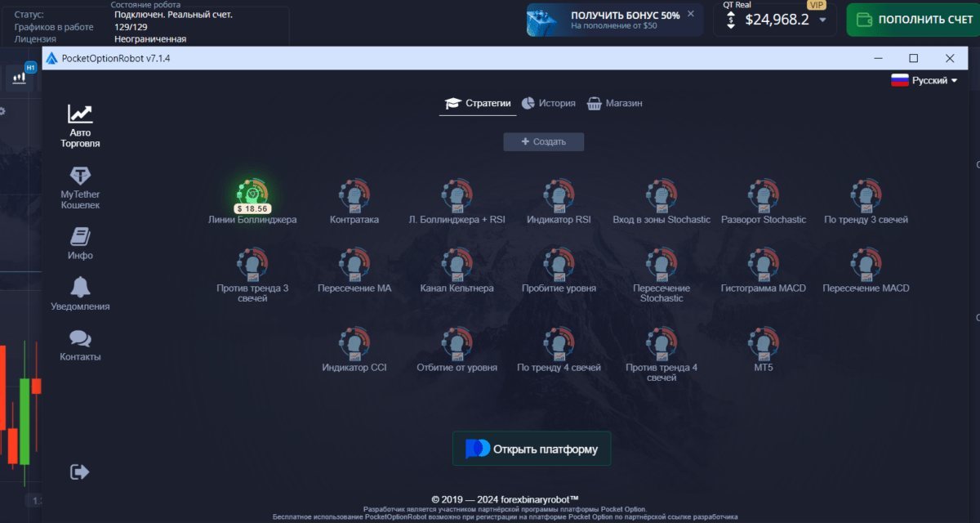Choose the По тренду 3 свечей icon
Screen dimensions: 980x523
pyautogui.click(x=866, y=196)
